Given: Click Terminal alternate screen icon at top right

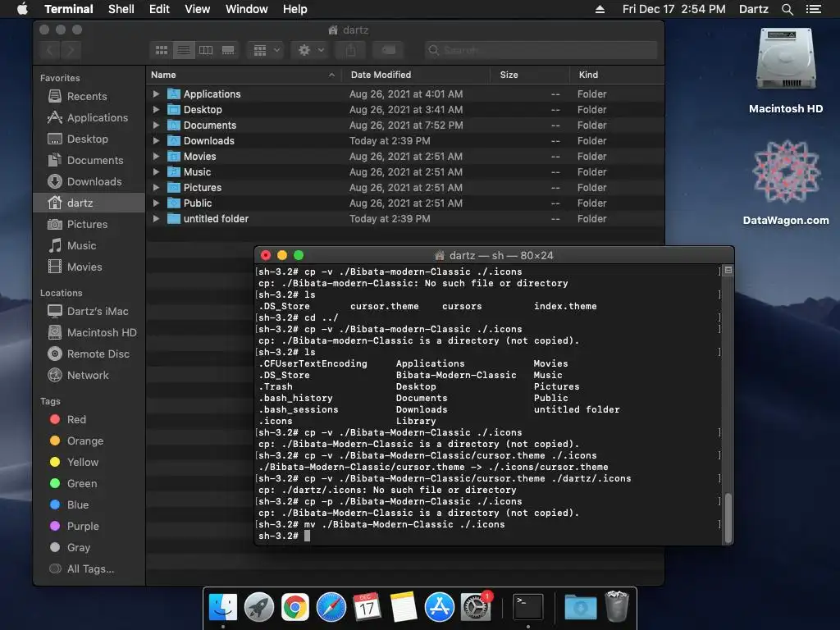Looking at the screenshot, I should (x=728, y=271).
